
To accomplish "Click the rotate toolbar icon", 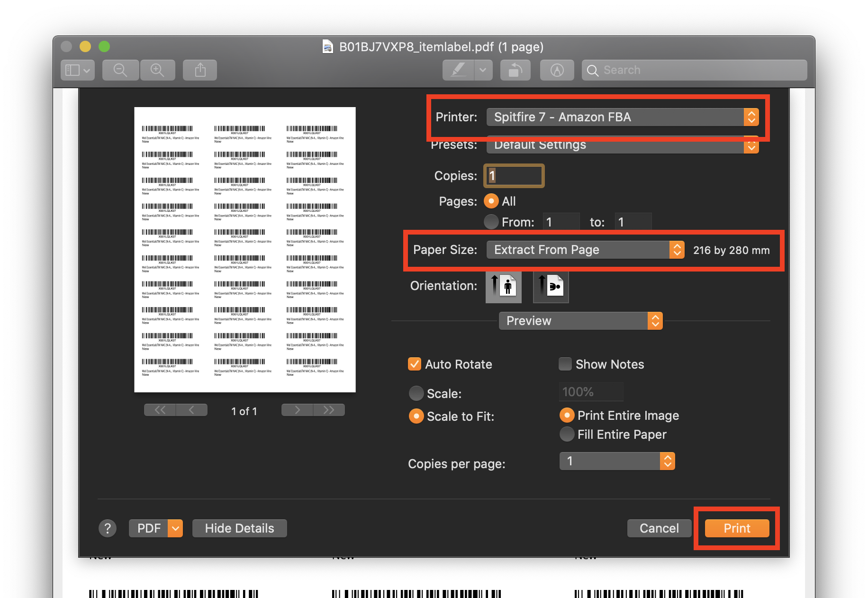I will click(x=515, y=70).
